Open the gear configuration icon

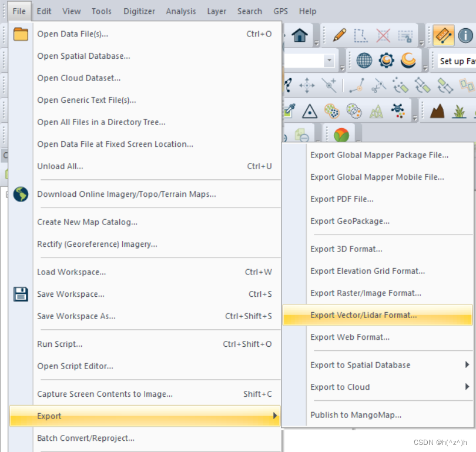(386, 60)
